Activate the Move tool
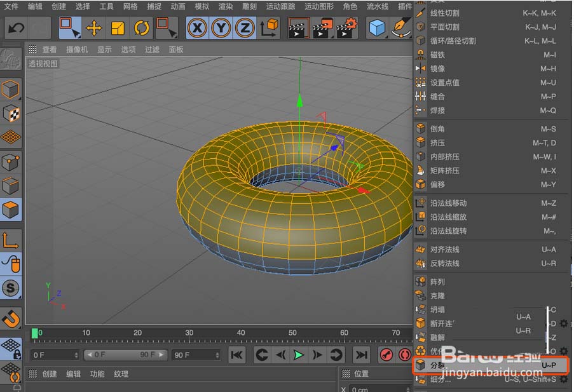The image size is (574, 392). tap(93, 28)
